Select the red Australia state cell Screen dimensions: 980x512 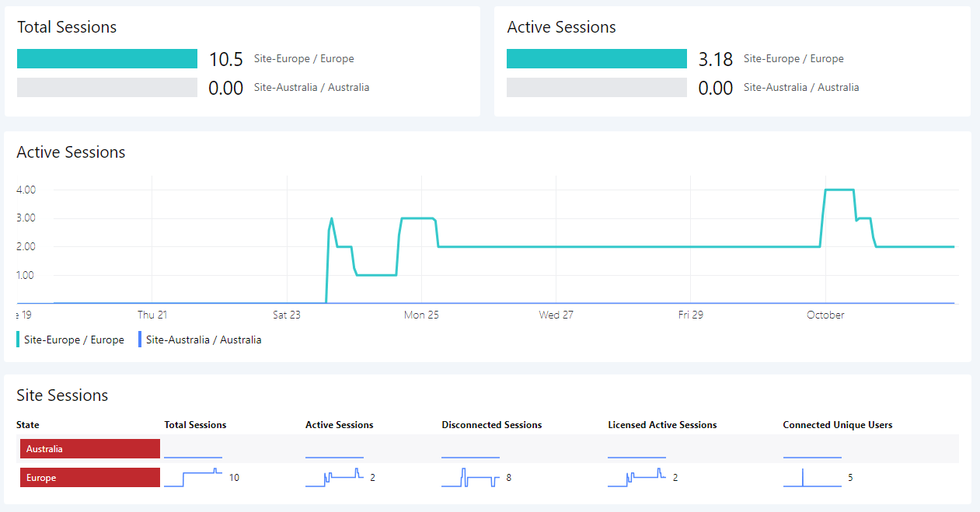tap(90, 449)
